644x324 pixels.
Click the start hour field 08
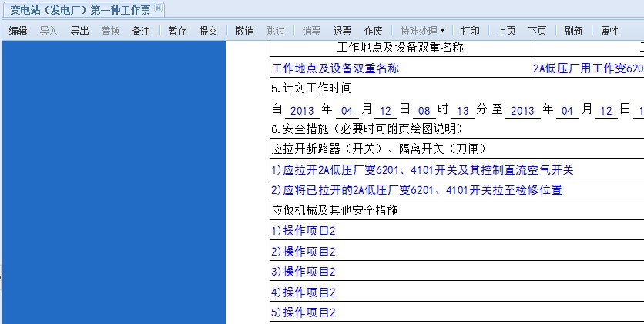pos(424,110)
